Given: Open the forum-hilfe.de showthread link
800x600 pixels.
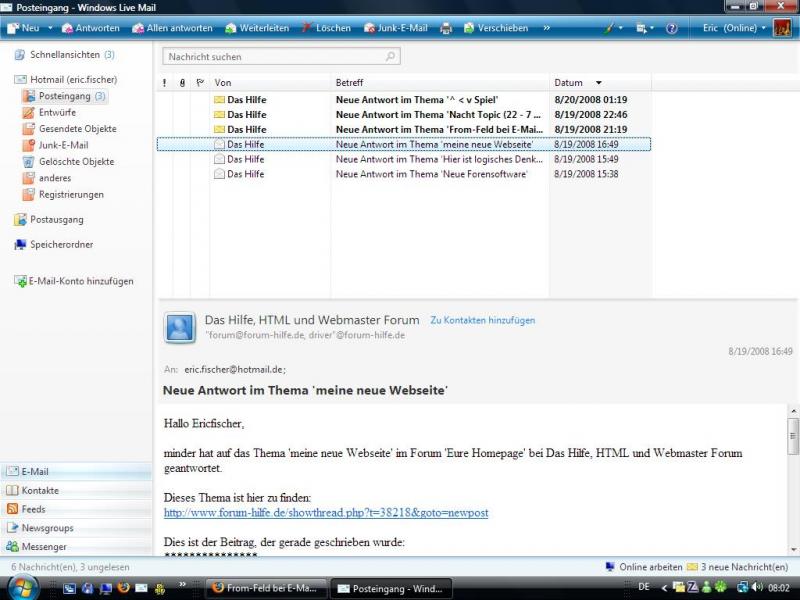Looking at the screenshot, I should pyautogui.click(x=326, y=513).
